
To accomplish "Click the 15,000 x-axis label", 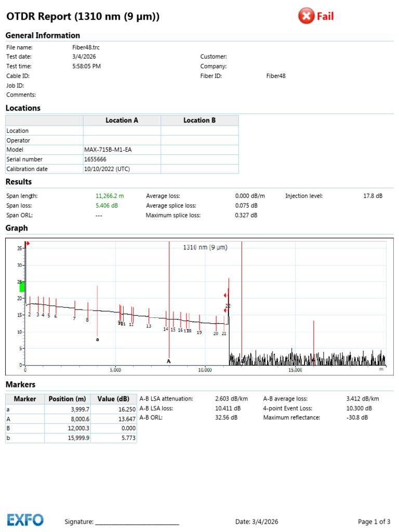I will coord(295,370).
